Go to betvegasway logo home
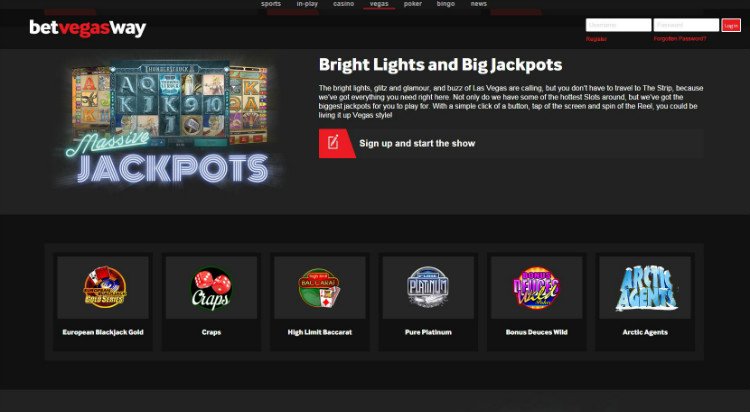750x412 pixels. click(88, 28)
